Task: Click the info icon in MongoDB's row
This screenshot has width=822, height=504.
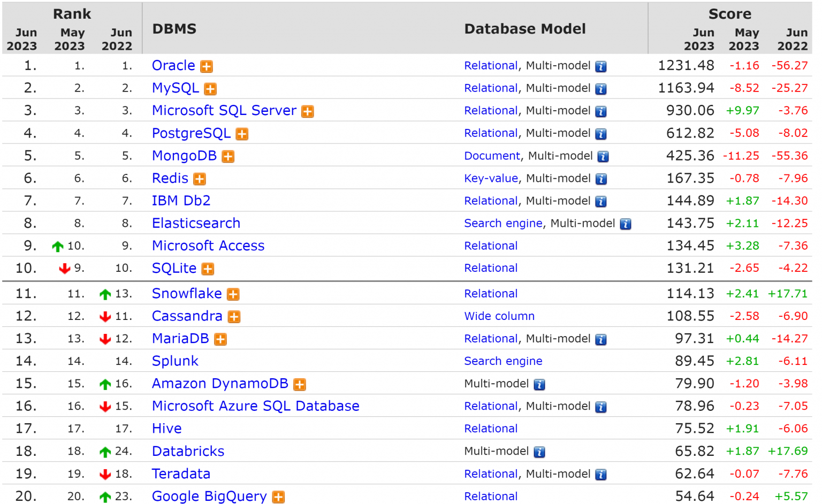Action: point(603,157)
